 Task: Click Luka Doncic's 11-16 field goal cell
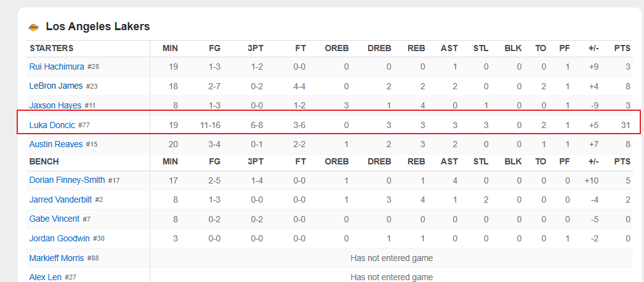(211, 125)
